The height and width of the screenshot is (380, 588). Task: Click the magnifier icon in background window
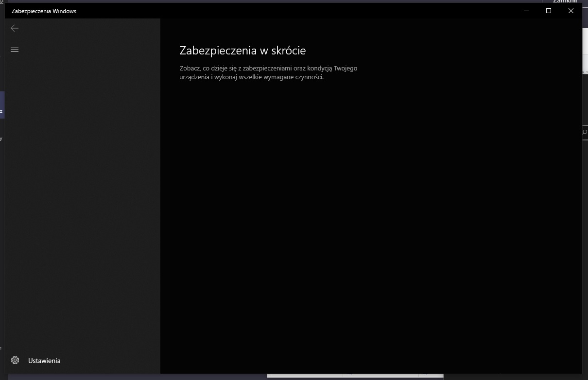[x=585, y=132]
